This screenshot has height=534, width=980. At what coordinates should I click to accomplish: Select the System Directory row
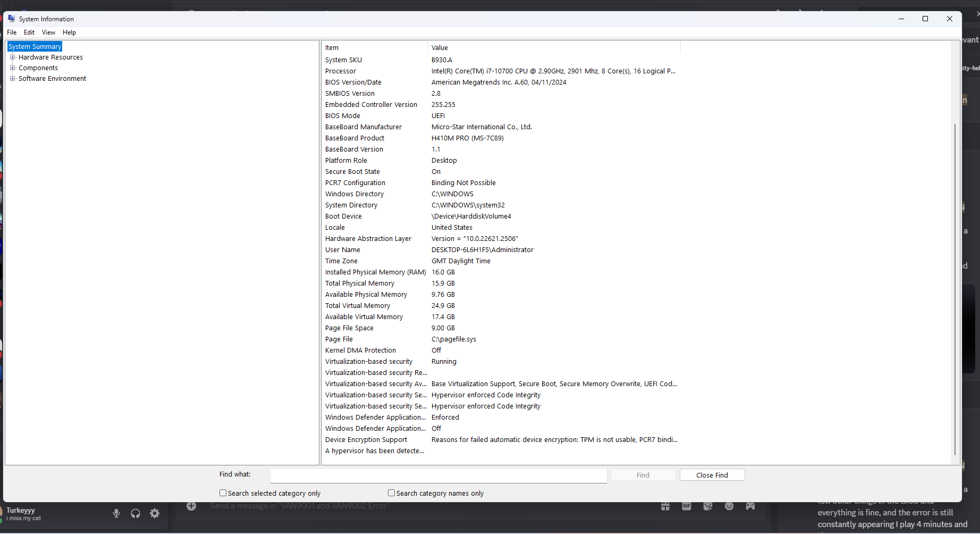point(501,205)
